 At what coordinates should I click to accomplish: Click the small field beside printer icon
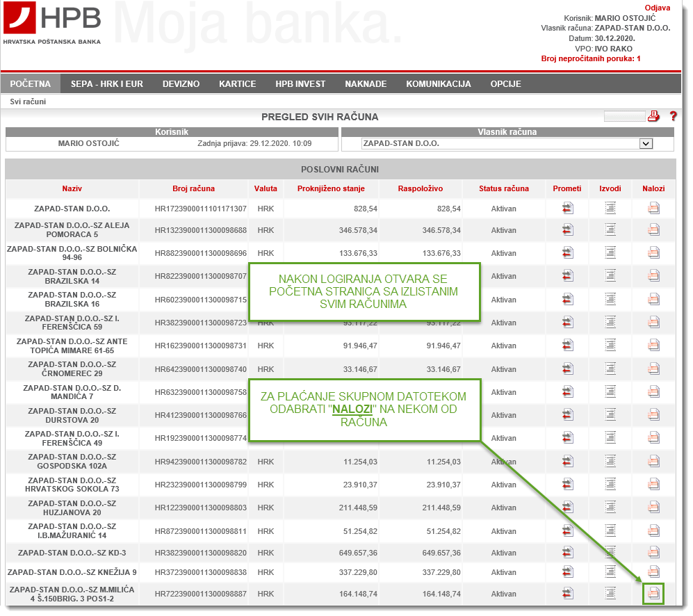coord(624,116)
